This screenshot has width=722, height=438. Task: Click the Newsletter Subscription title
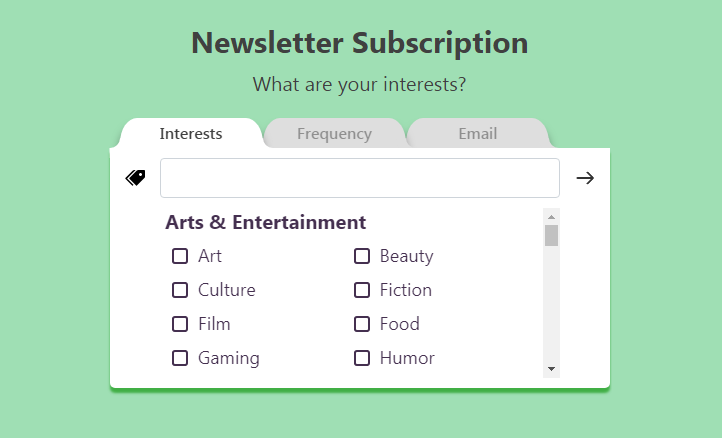(360, 43)
